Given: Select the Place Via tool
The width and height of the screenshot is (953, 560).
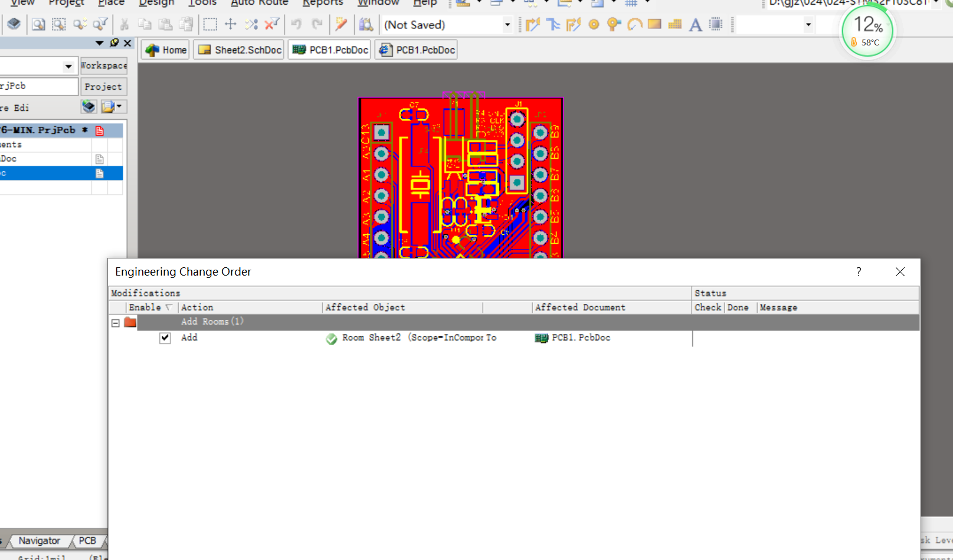Looking at the screenshot, I should [614, 24].
